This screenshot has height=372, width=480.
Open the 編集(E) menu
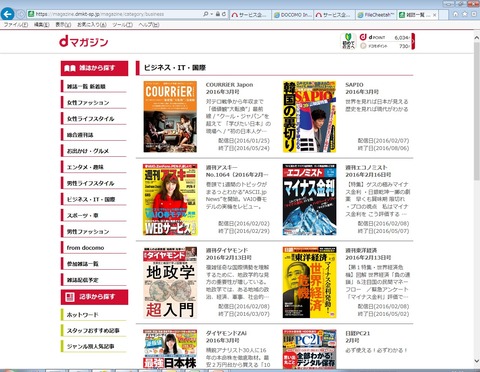pos(41,25)
